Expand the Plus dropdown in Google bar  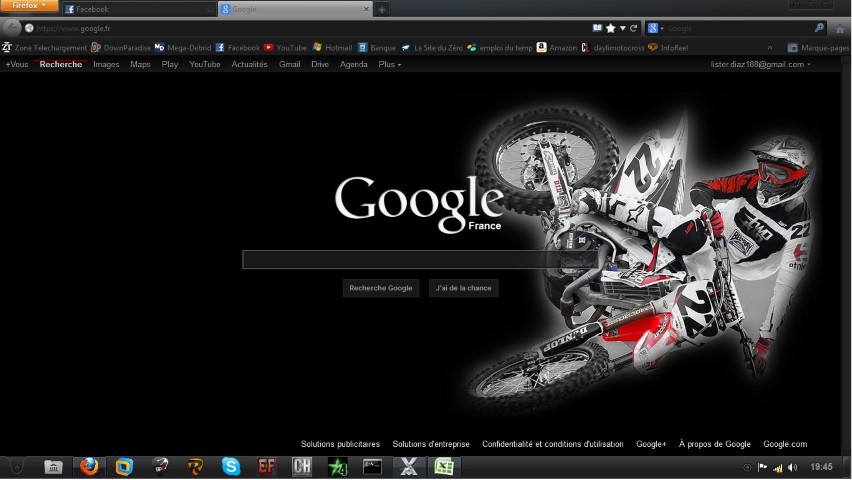[390, 64]
